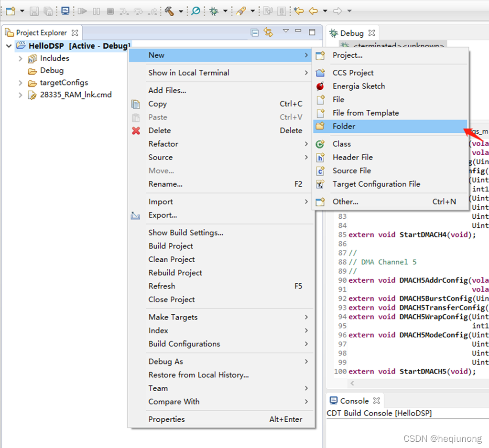Click Delete in context menu
Screen dimensions: 489x448
coord(220,130)
